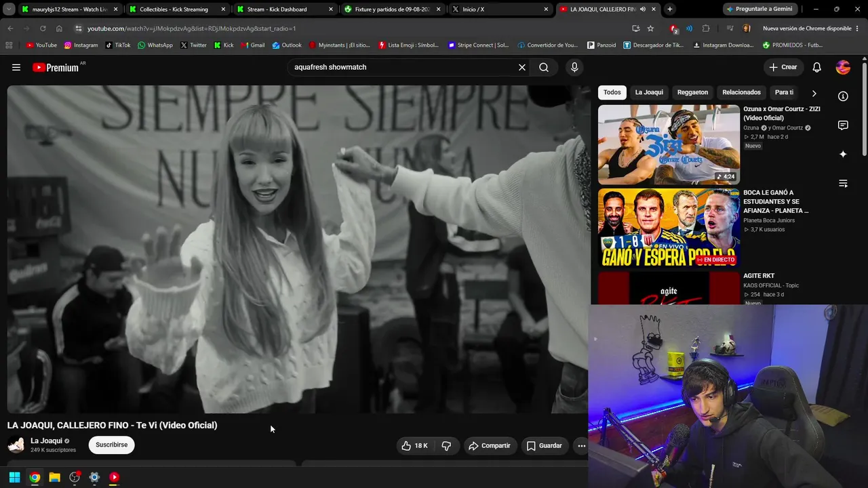Select the Relacionados filter chip
This screenshot has height=488, width=868.
tap(741, 92)
